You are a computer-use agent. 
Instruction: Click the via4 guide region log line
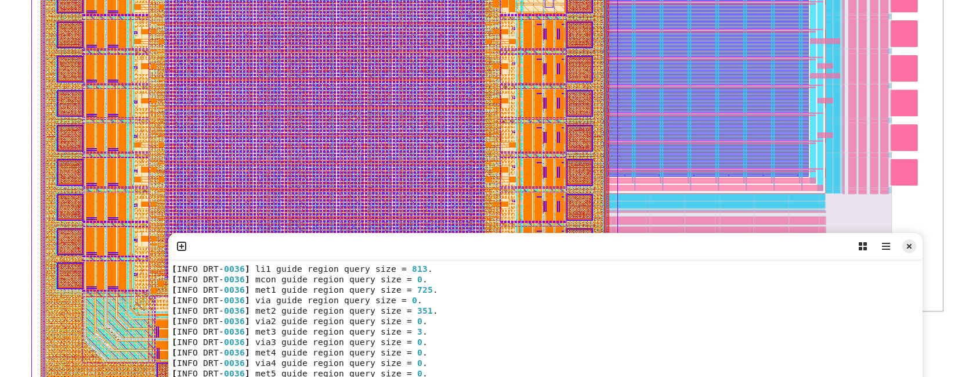pyautogui.click(x=299, y=363)
